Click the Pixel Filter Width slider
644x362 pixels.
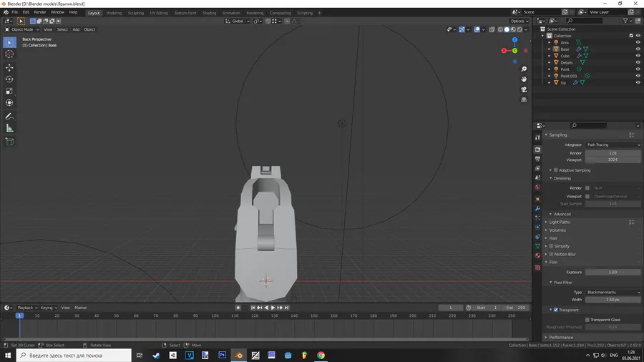(x=613, y=300)
